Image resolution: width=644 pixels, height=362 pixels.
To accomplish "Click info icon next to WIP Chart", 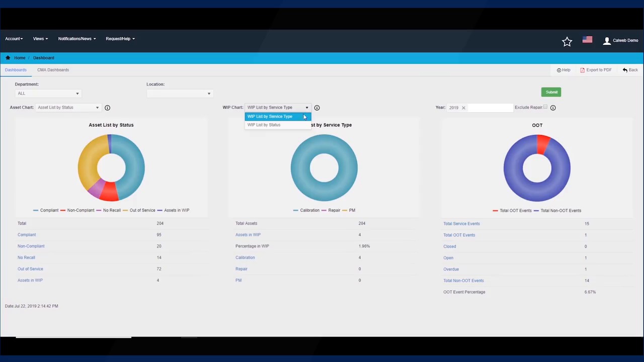I will pyautogui.click(x=317, y=108).
